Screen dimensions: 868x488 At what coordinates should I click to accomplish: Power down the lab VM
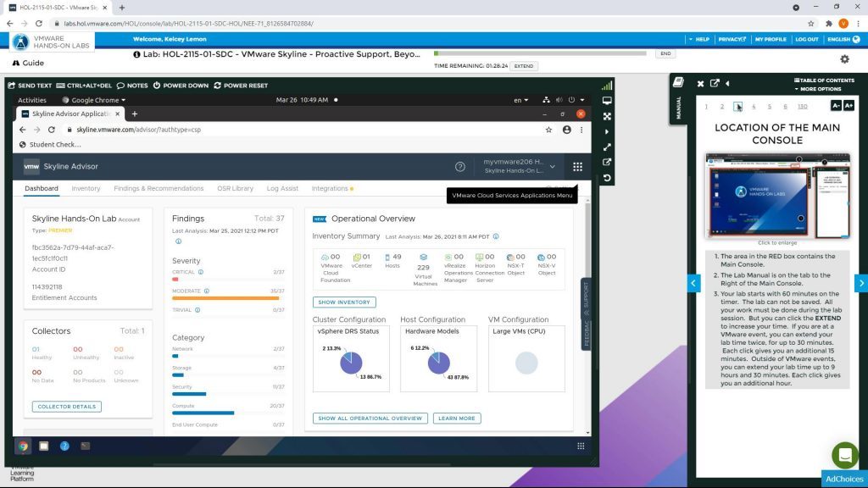pyautogui.click(x=181, y=86)
